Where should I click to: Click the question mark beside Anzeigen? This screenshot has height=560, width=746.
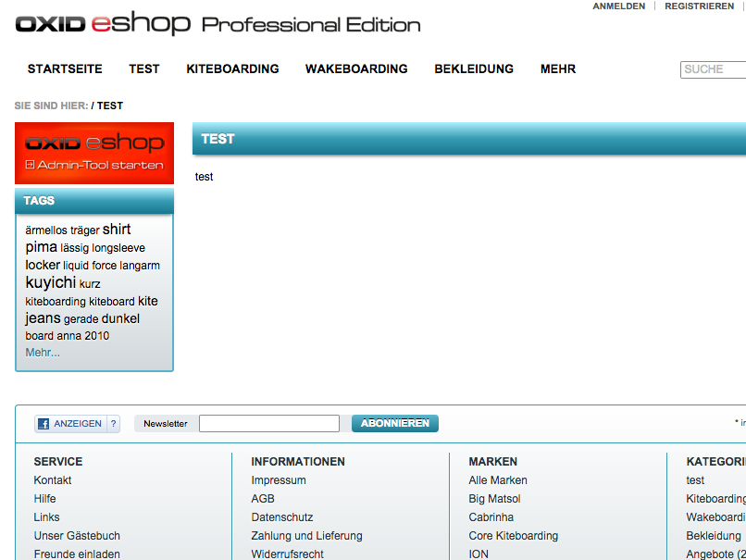(x=114, y=424)
